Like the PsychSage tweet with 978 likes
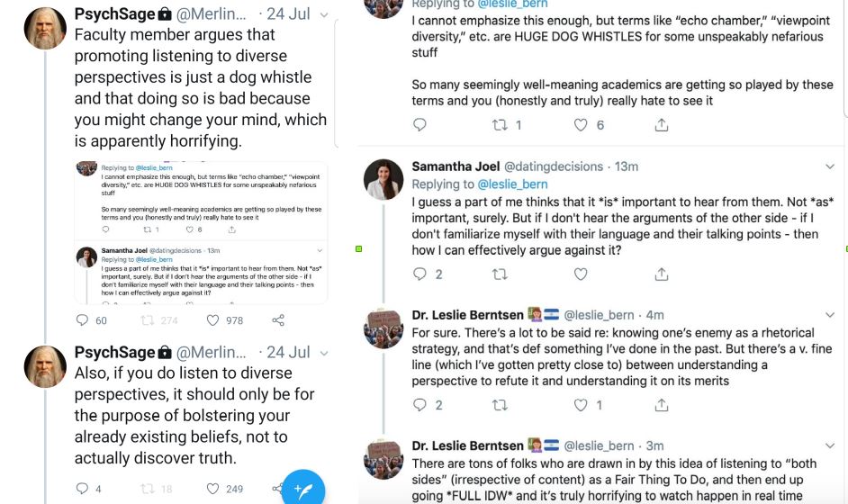This screenshot has width=848, height=504. [x=213, y=320]
